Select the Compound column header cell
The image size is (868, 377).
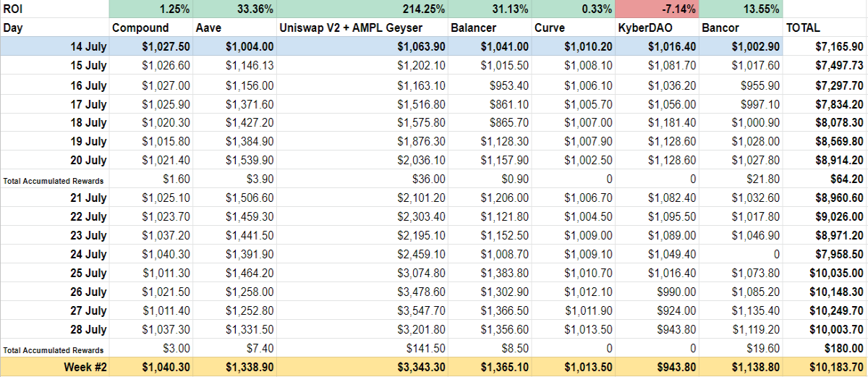click(151, 28)
